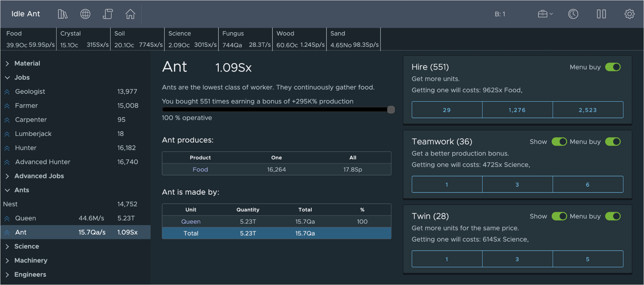Toggle Menu buy switch for Twin

(613, 216)
